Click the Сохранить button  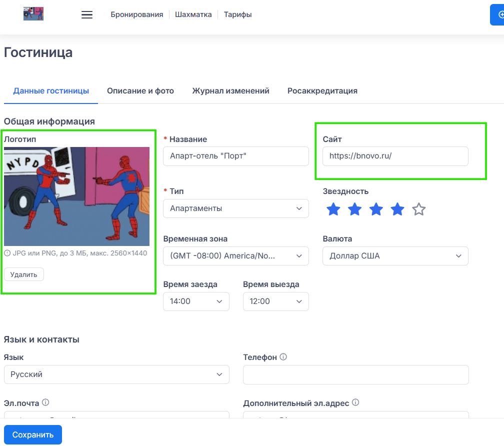33,434
